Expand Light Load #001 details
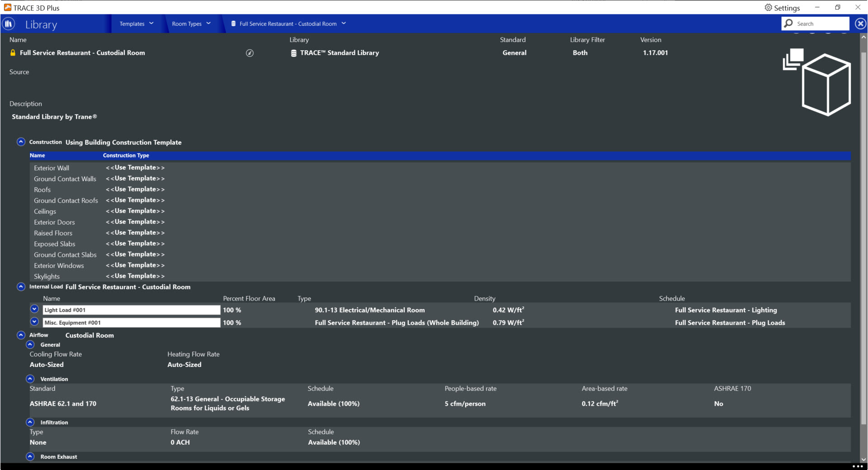The height and width of the screenshot is (470, 868). point(34,310)
